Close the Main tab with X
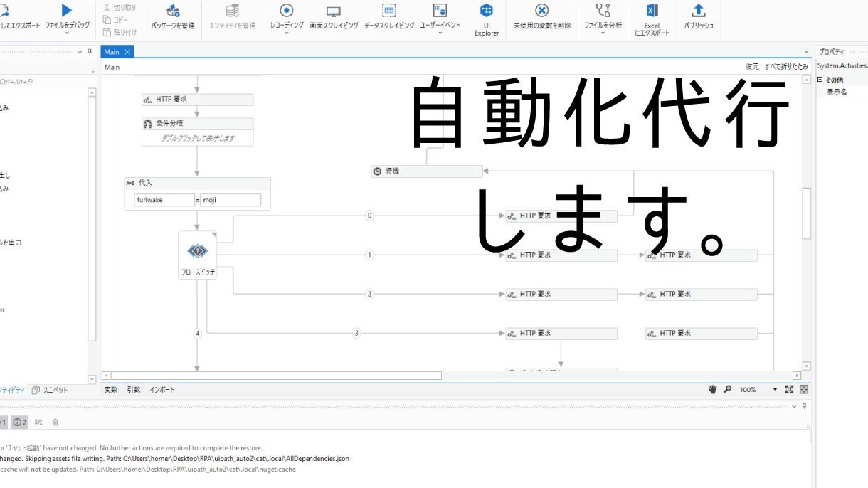Image resolution: width=868 pixels, height=488 pixels. (127, 52)
